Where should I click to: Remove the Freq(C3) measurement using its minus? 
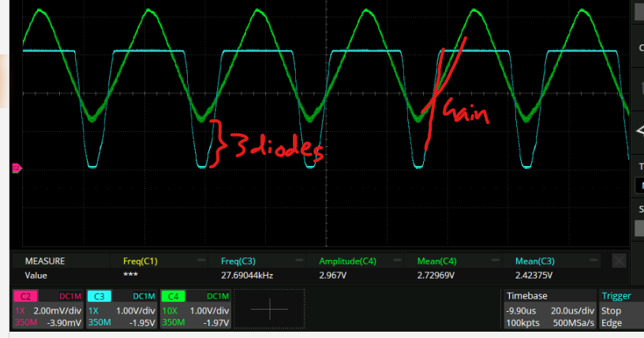pos(300,261)
